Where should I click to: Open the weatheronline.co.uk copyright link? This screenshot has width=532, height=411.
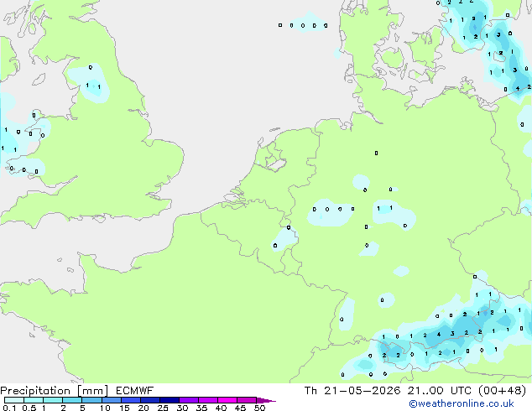coord(462,403)
